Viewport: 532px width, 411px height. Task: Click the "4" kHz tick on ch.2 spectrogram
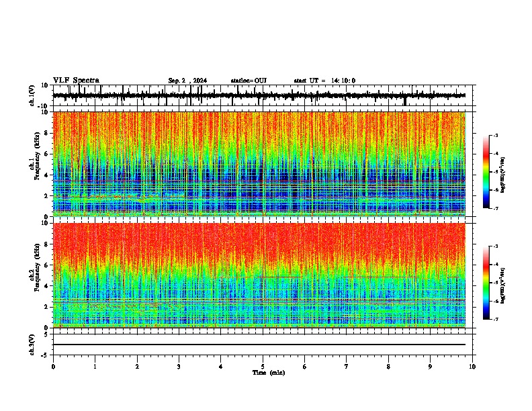coord(47,286)
